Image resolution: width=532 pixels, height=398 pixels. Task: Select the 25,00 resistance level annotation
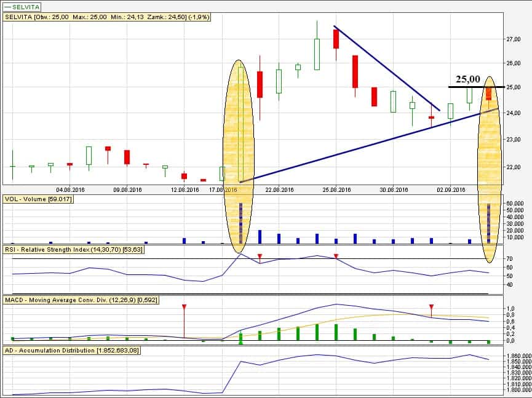[468, 79]
